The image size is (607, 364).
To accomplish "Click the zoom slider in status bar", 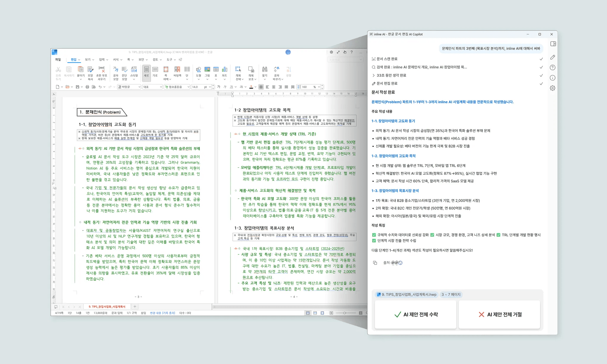I will pos(346,313).
